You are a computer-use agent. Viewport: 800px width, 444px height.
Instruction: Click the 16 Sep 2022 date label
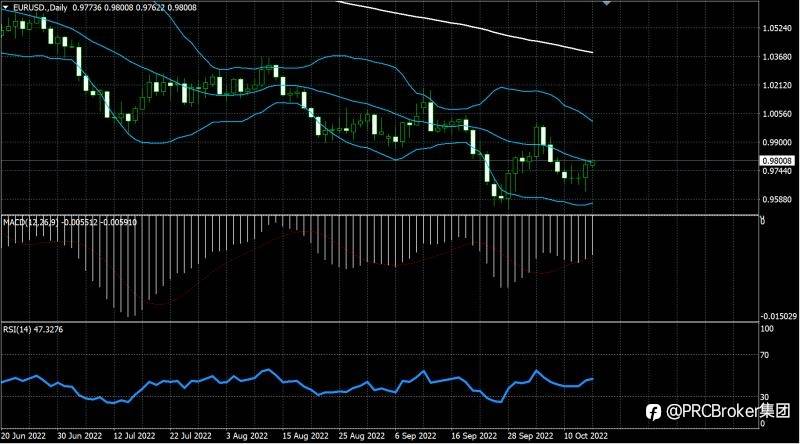[473, 436]
